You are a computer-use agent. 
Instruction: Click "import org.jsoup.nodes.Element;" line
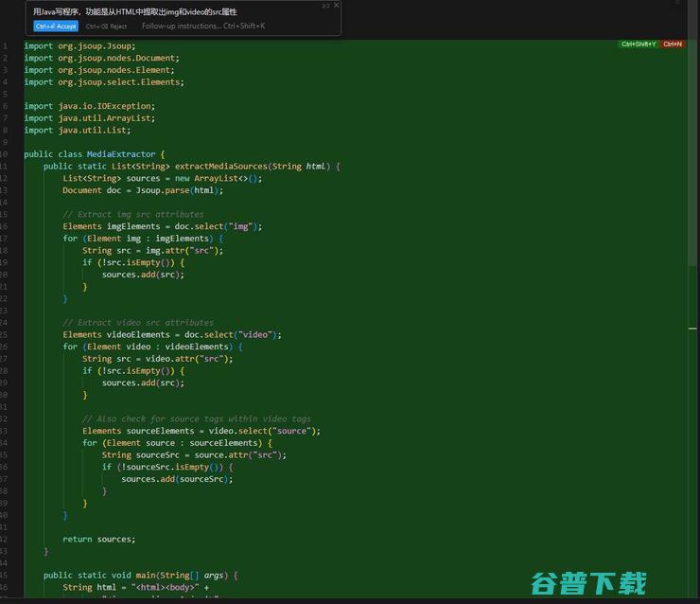[x=99, y=70]
